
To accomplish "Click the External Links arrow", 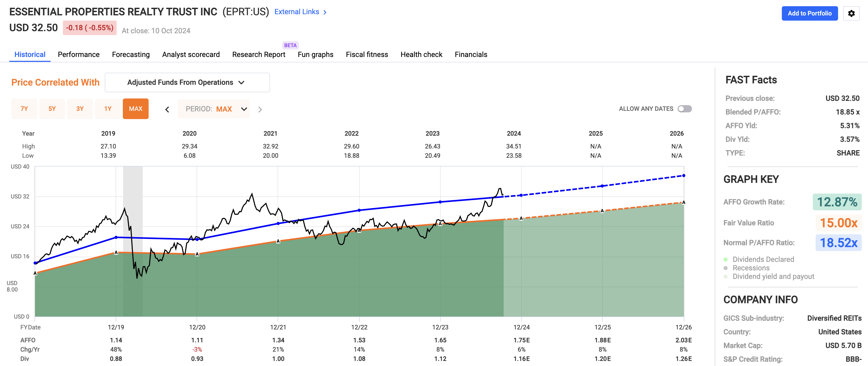I will (x=325, y=12).
